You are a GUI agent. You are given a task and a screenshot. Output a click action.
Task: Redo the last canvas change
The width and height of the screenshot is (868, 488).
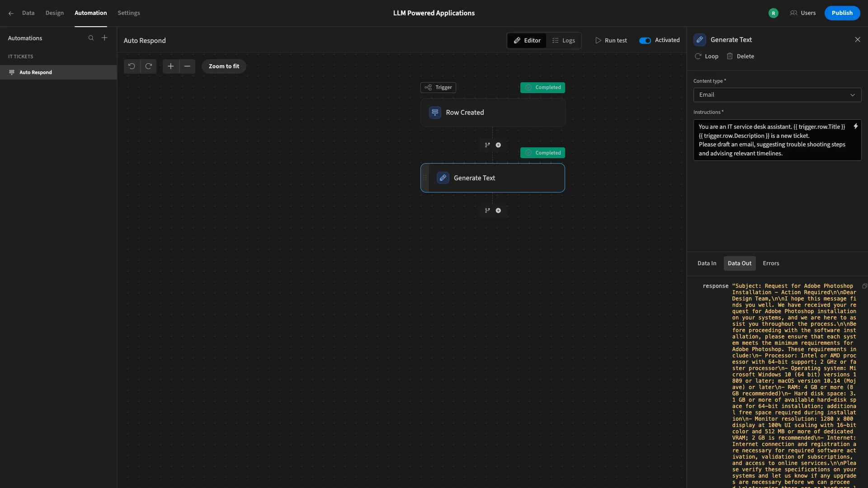click(148, 66)
